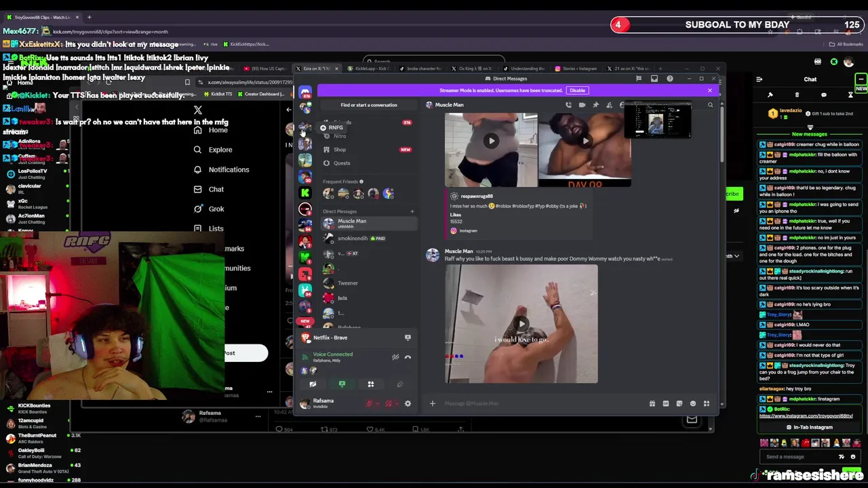Click the X logo in Twitter sidebar
This screenshot has width=868, height=488.
click(197, 110)
